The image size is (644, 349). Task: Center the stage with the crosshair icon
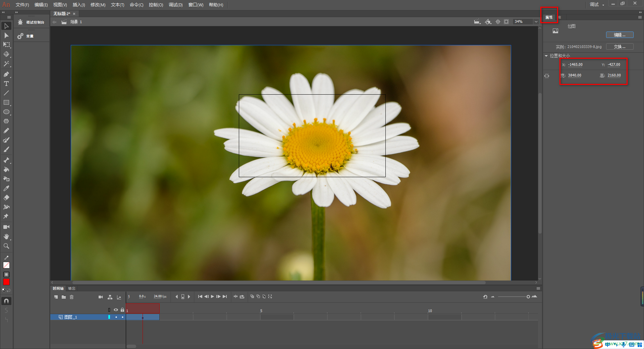click(x=498, y=22)
